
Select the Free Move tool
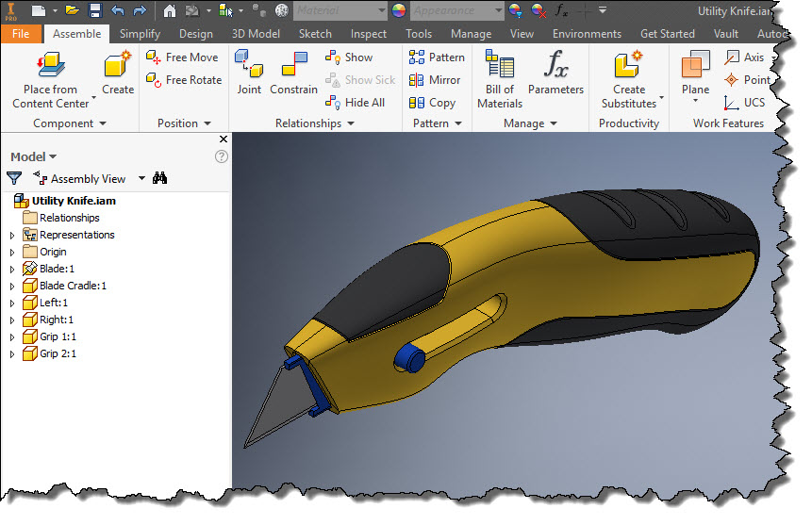tap(182, 57)
